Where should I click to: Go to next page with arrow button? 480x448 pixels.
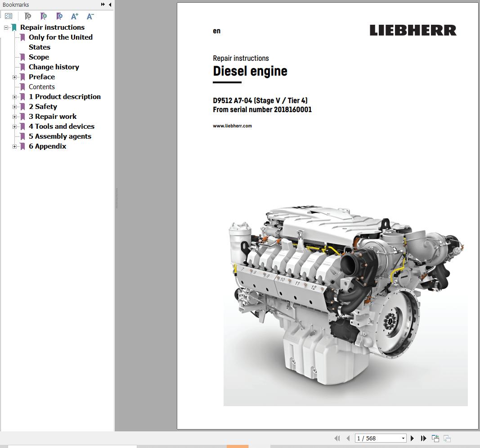(x=413, y=438)
